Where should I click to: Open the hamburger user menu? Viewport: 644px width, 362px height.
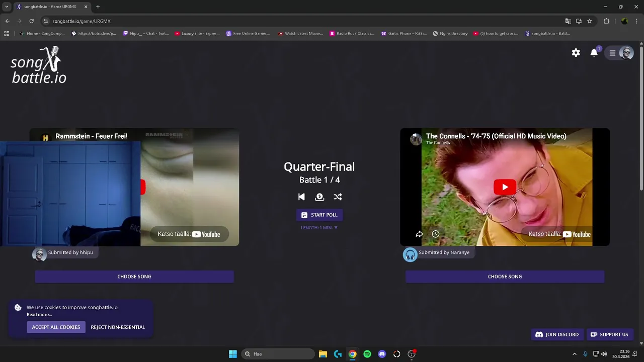click(612, 53)
